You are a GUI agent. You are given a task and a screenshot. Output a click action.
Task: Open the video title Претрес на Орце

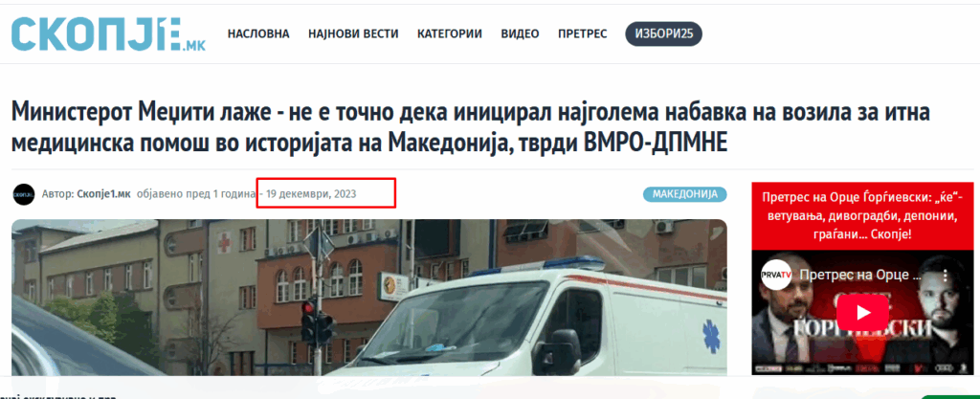860,275
